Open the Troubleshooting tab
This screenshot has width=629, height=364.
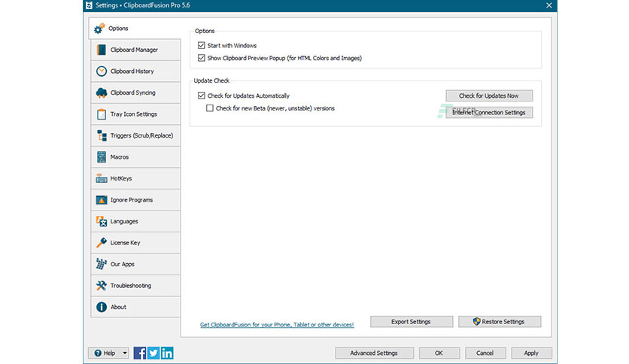click(x=135, y=286)
